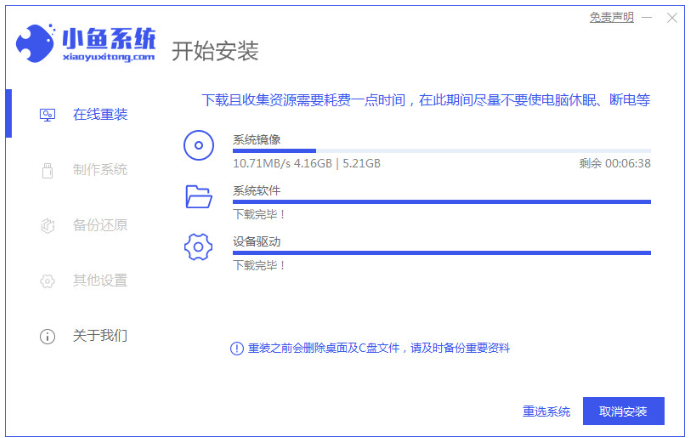690x438 pixels.
Task: Close the 小鱼系统 window
Action: [x=672, y=17]
